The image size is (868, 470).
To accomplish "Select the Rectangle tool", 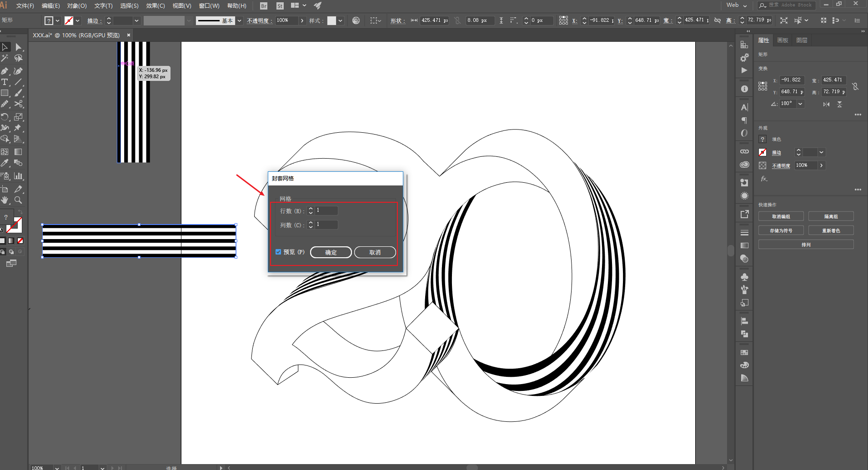I will [5, 93].
